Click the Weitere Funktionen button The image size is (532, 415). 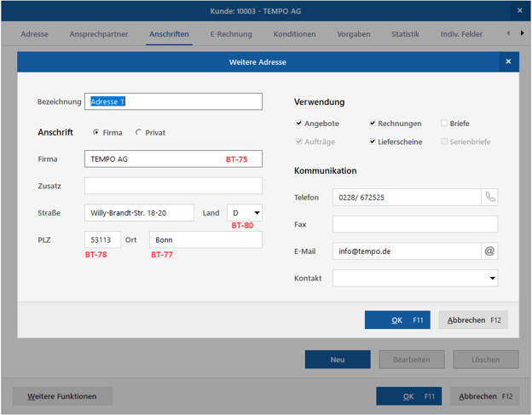pyautogui.click(x=62, y=396)
